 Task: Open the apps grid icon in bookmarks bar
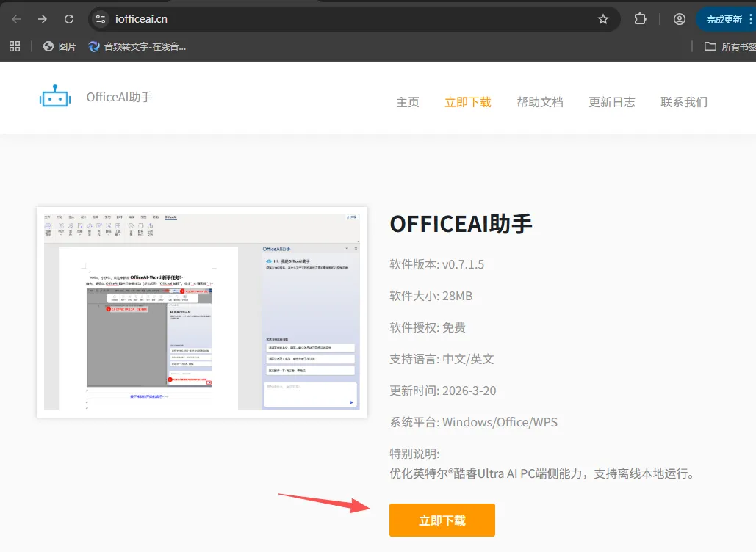(15, 46)
